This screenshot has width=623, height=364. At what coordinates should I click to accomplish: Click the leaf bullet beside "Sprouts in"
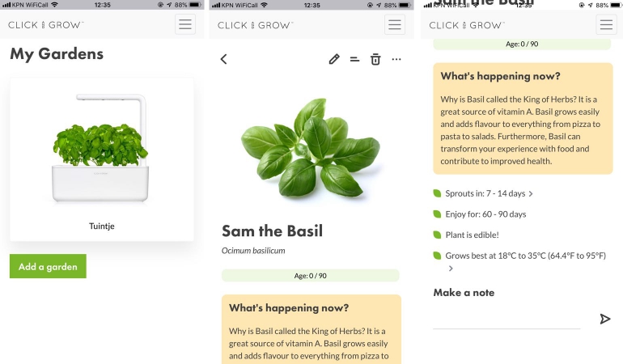[x=438, y=193]
